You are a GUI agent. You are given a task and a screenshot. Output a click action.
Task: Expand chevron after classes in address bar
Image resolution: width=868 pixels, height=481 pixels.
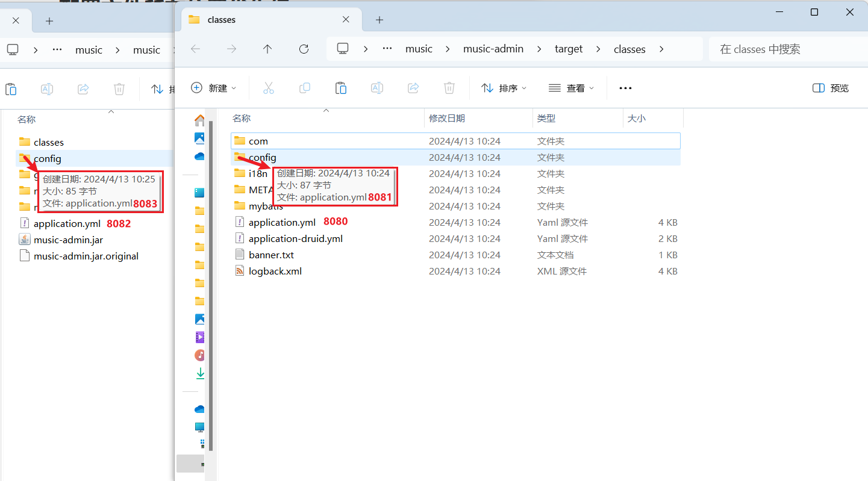(661, 49)
